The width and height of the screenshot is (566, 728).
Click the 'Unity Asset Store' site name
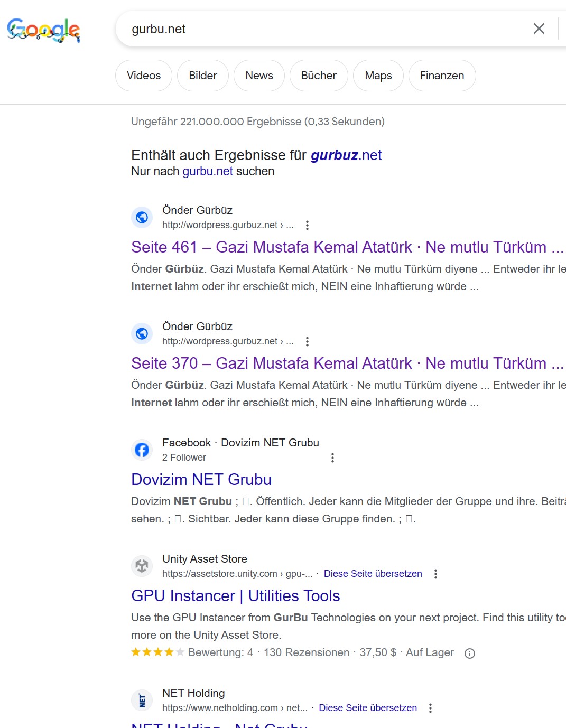tap(205, 559)
